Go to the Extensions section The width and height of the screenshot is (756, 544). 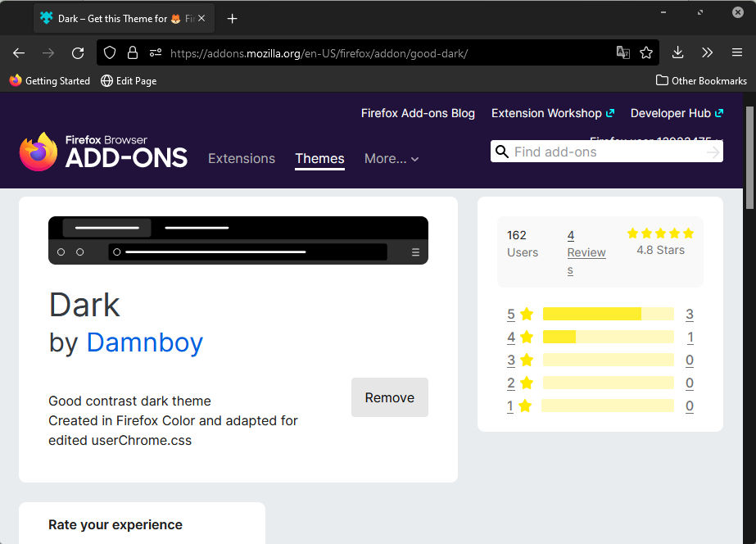242,159
